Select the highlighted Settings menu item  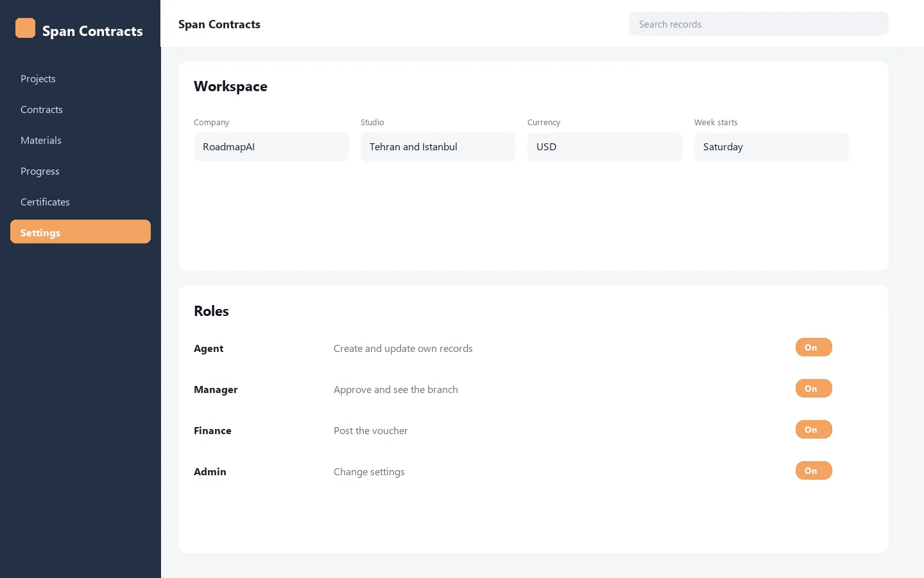coord(80,232)
